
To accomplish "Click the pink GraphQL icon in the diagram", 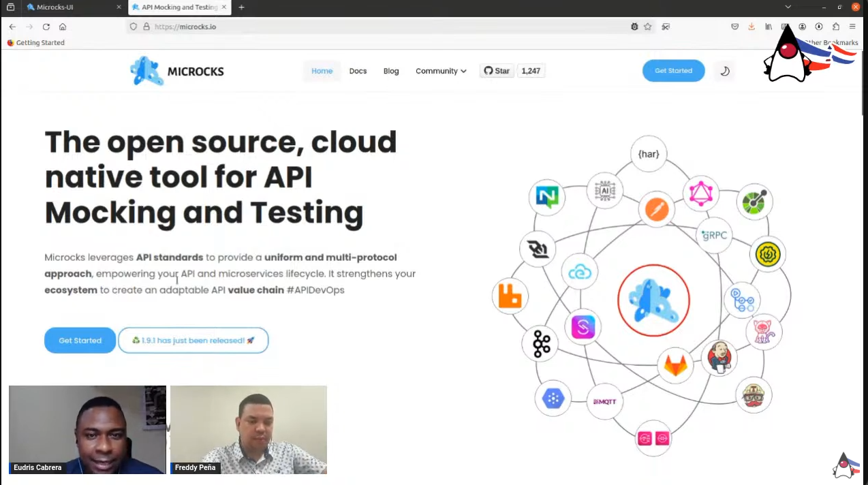I will 700,193.
